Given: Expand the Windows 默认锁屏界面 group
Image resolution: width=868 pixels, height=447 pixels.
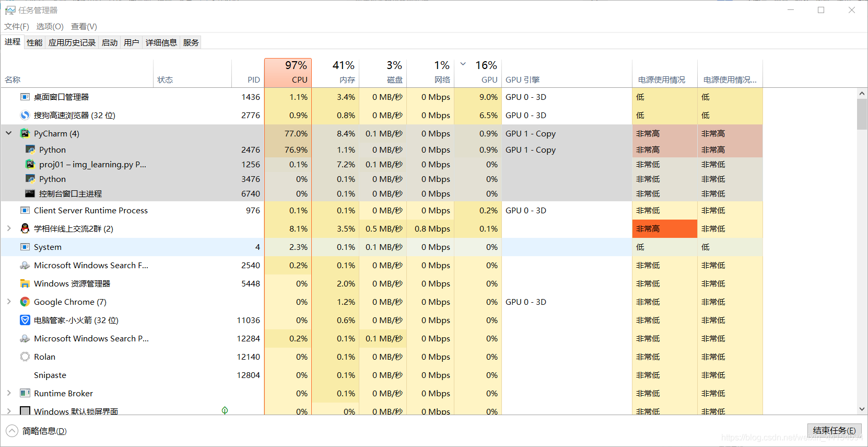Looking at the screenshot, I should (9, 411).
